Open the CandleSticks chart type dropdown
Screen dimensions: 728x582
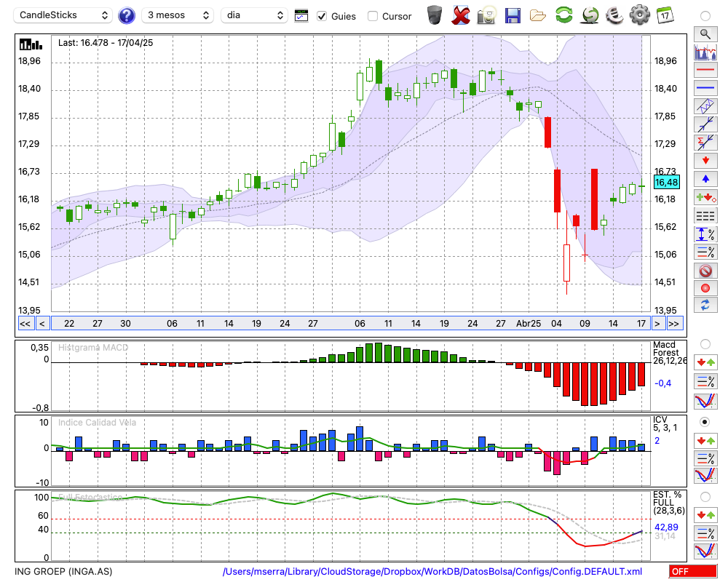click(63, 15)
